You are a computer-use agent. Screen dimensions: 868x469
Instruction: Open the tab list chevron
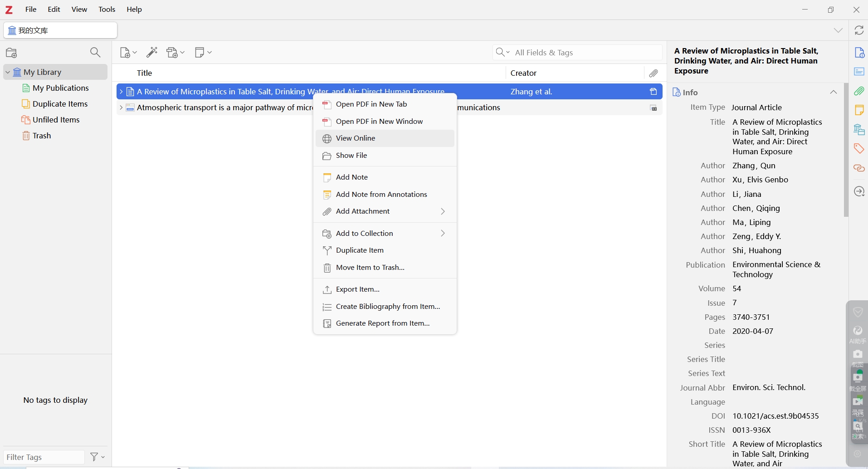(x=838, y=30)
